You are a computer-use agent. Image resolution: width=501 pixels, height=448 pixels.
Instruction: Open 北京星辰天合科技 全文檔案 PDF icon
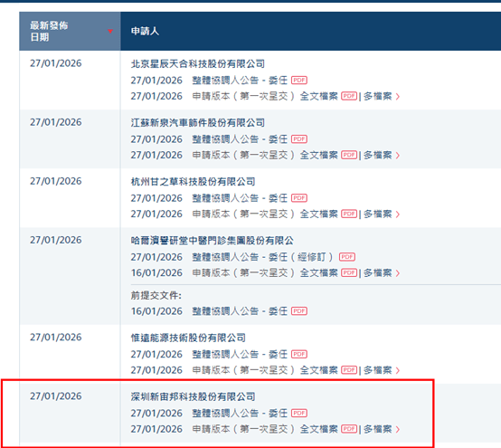(349, 96)
